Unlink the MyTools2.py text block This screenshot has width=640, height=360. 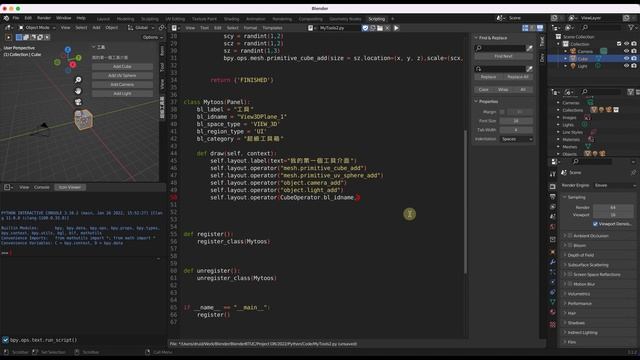click(x=387, y=28)
